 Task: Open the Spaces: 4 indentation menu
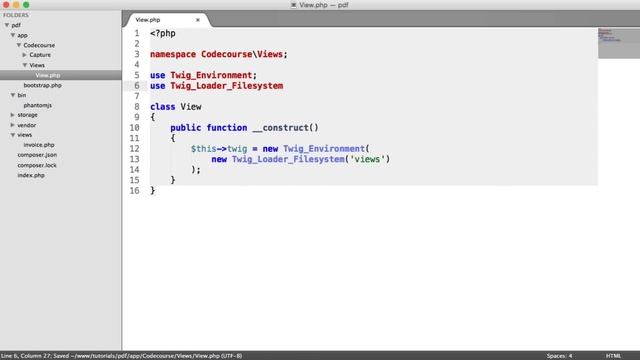(559, 356)
